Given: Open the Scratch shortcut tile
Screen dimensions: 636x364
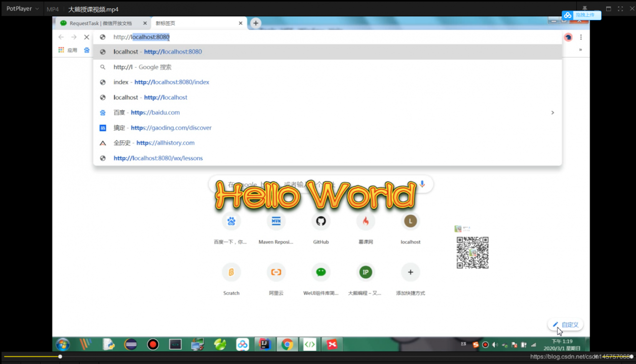Looking at the screenshot, I should [x=231, y=280].
